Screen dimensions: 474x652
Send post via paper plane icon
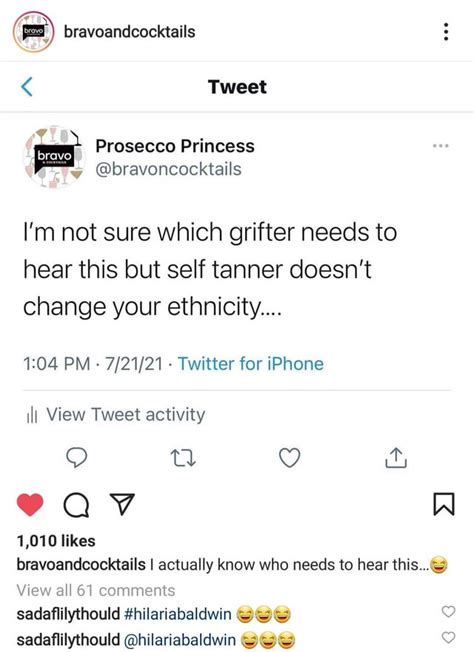click(x=122, y=504)
